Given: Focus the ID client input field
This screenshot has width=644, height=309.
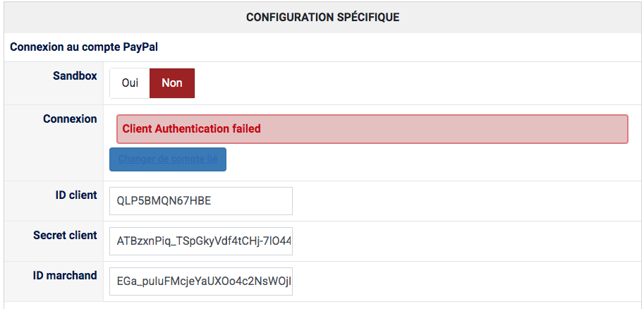Looking at the screenshot, I should 200,201.
